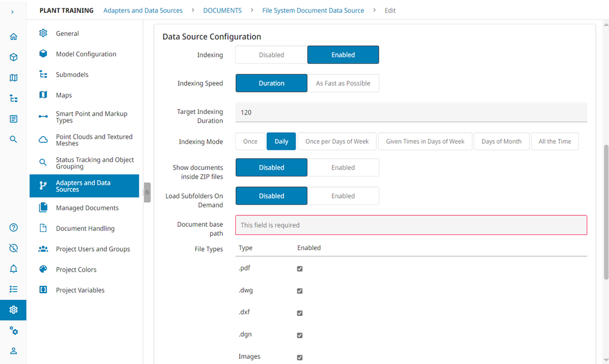
Task: Click the Smart Point and Markup Types icon
Action: (x=43, y=116)
